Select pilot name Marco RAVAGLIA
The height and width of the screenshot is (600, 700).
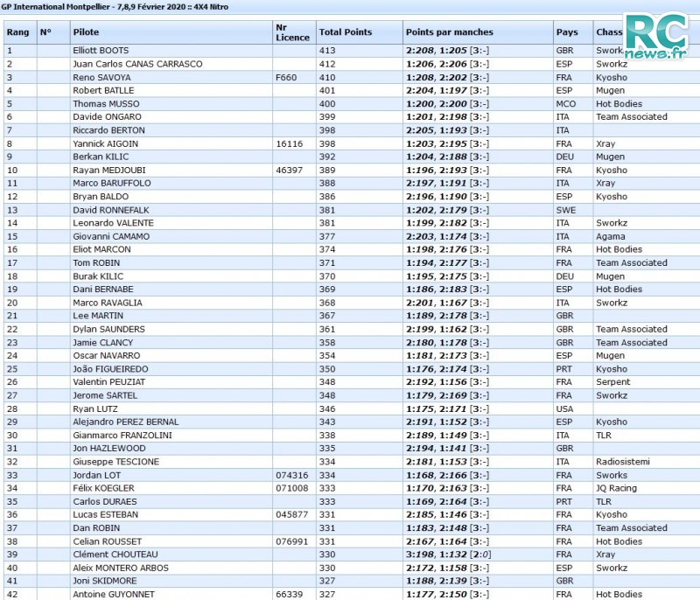(108, 303)
